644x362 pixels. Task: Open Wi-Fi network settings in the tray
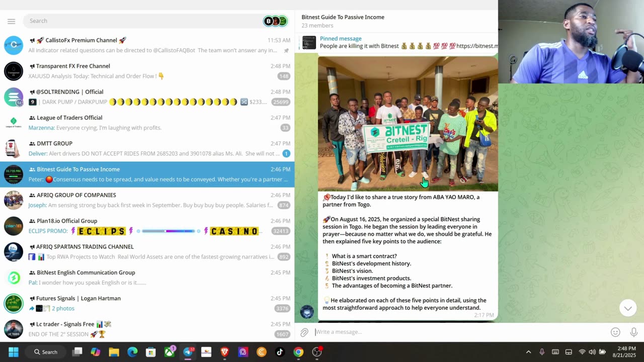tap(582, 352)
